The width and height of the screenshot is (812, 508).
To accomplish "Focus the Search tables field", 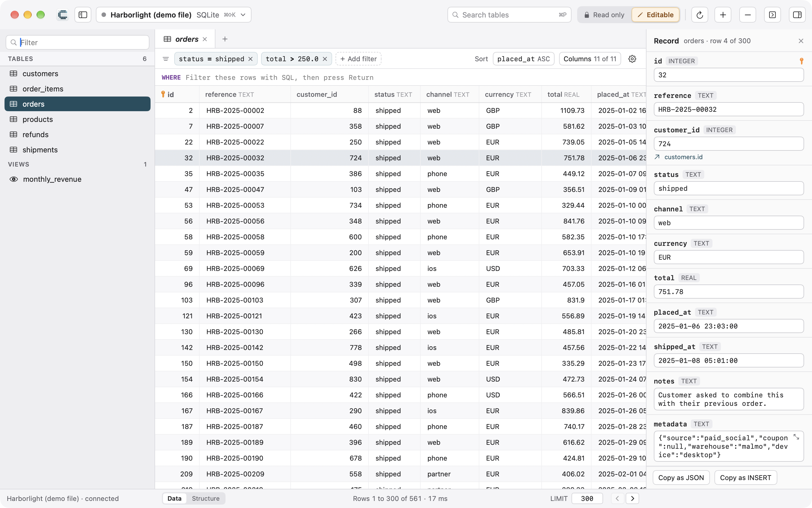I will click(509, 15).
